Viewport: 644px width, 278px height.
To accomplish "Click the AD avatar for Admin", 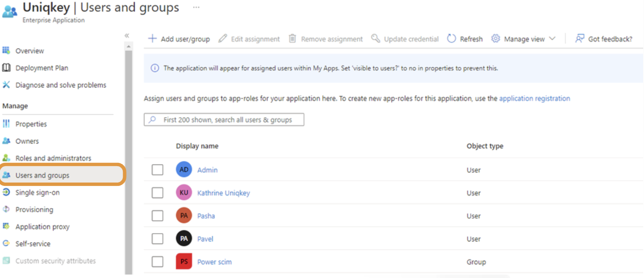I will pos(184,170).
